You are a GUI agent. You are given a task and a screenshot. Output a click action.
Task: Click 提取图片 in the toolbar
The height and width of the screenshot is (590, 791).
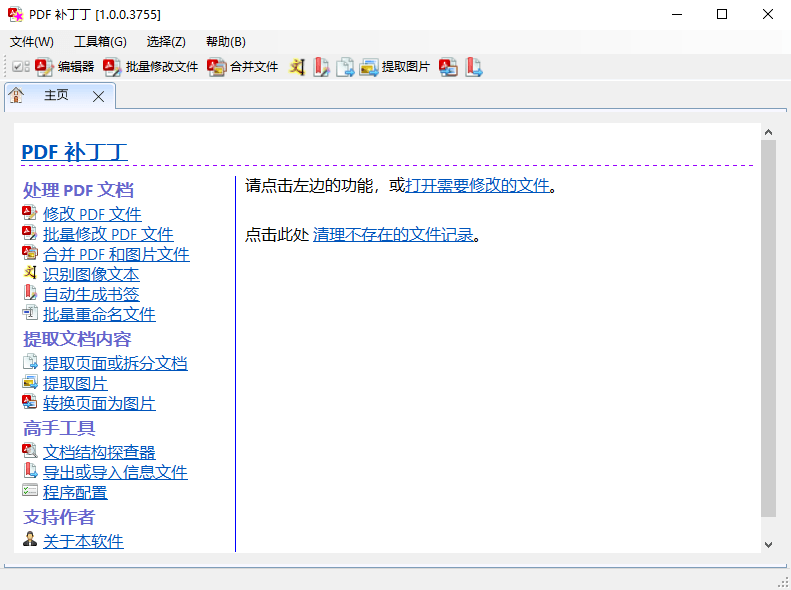point(395,67)
